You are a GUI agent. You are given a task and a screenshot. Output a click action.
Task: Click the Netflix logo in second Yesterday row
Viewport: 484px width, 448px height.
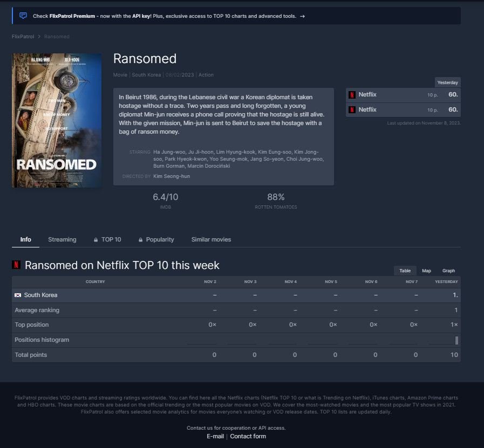point(352,109)
